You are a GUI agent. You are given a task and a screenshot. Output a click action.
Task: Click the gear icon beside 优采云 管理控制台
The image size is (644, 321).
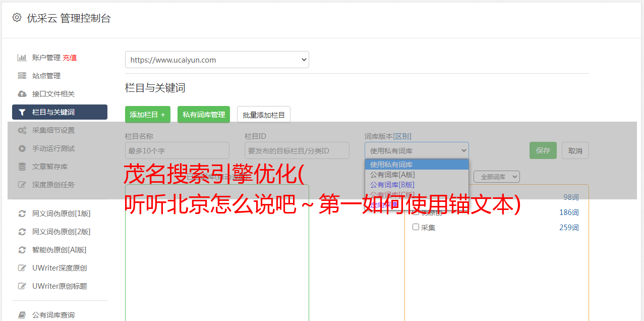coord(17,18)
